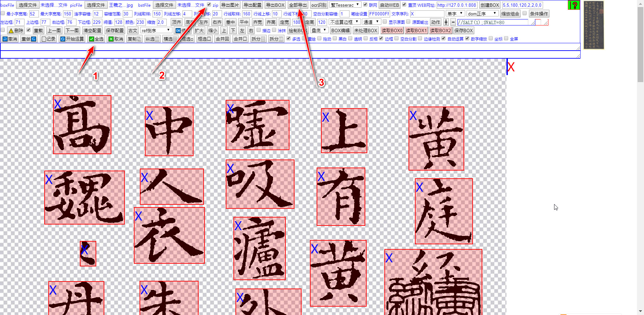Click the 缩小 shrink button
Screen dimensions: 644x315
tap(213, 30)
